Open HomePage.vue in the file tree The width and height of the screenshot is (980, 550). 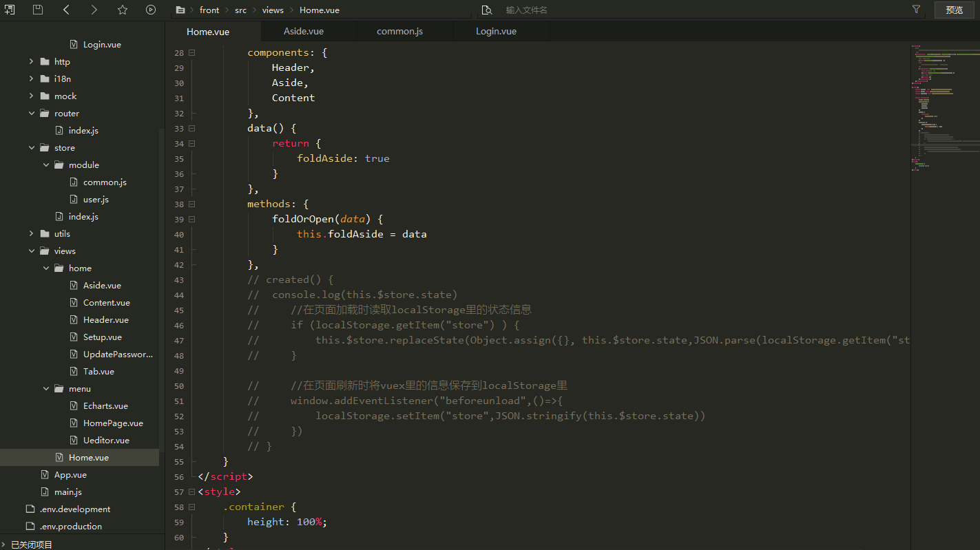[x=113, y=423]
